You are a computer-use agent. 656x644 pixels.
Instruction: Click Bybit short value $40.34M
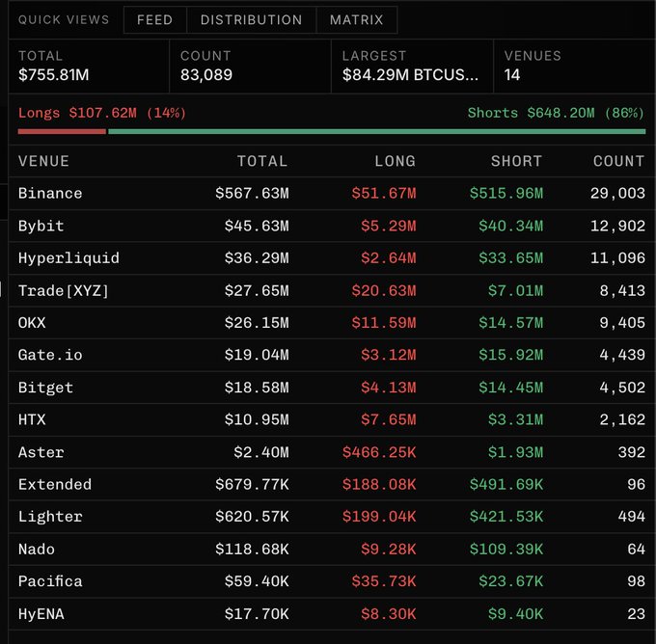click(511, 226)
